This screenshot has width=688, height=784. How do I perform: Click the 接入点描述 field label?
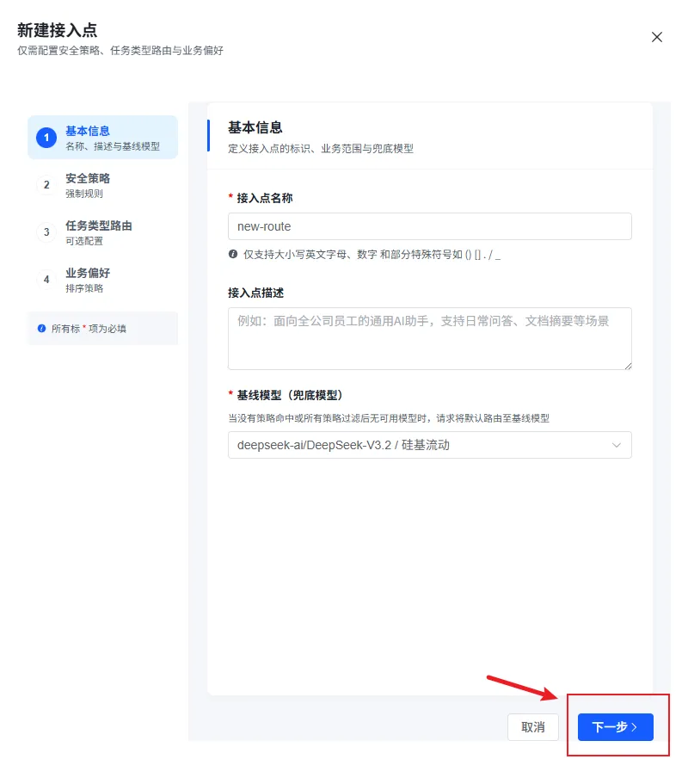pos(255,293)
